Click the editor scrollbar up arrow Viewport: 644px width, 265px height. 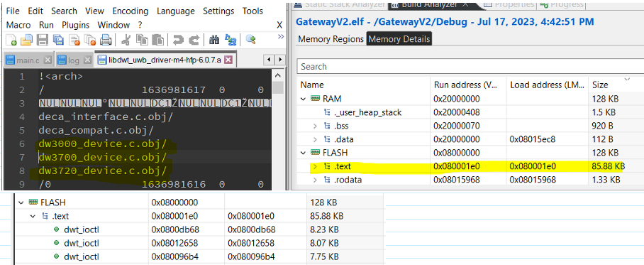(278, 76)
